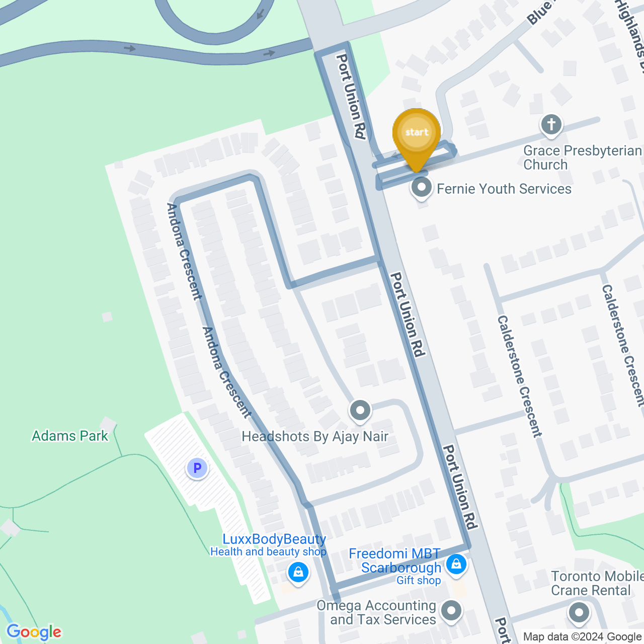This screenshot has height=644, width=644.
Task: Click the Fernie Youth Services label
Action: point(504,189)
